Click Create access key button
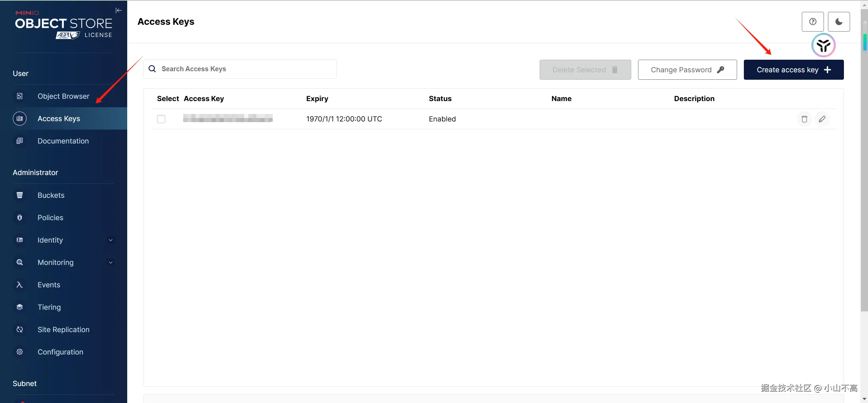Image resolution: width=868 pixels, height=403 pixels. pos(793,70)
